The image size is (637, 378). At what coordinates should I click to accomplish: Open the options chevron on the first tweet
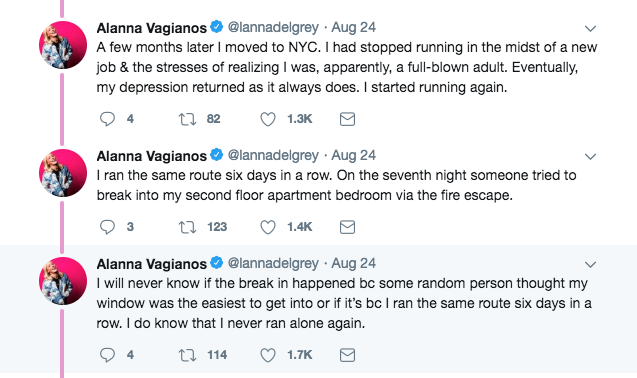click(590, 28)
